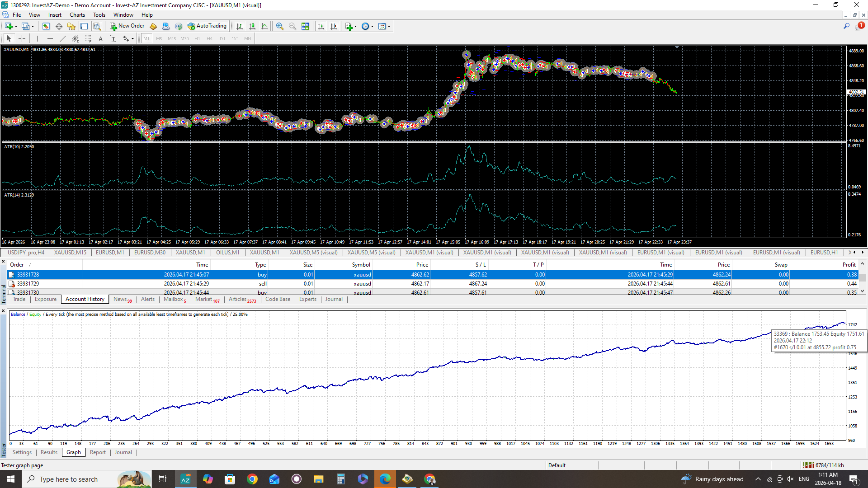The width and height of the screenshot is (868, 488).
Task: Zoom in on the chart
Action: 280,26
